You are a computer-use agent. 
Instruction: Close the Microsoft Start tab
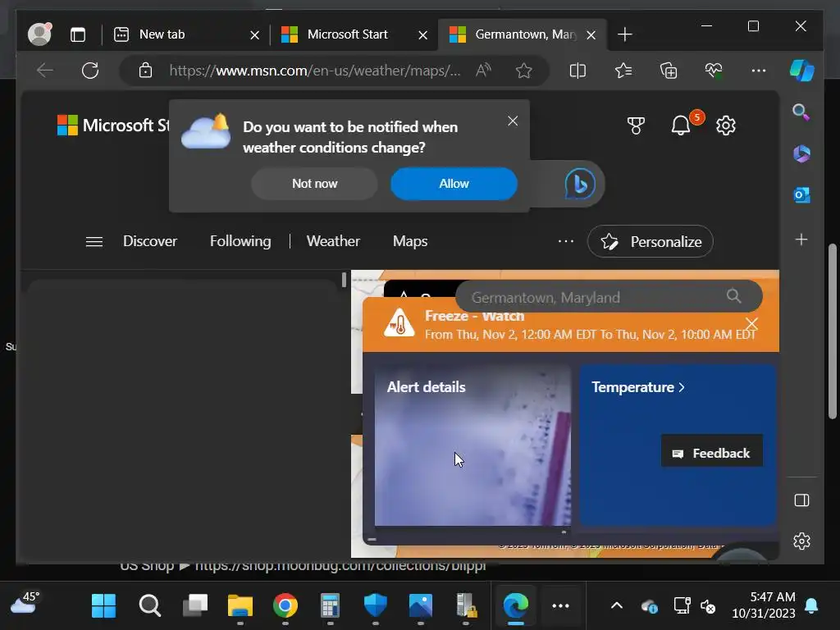click(422, 35)
